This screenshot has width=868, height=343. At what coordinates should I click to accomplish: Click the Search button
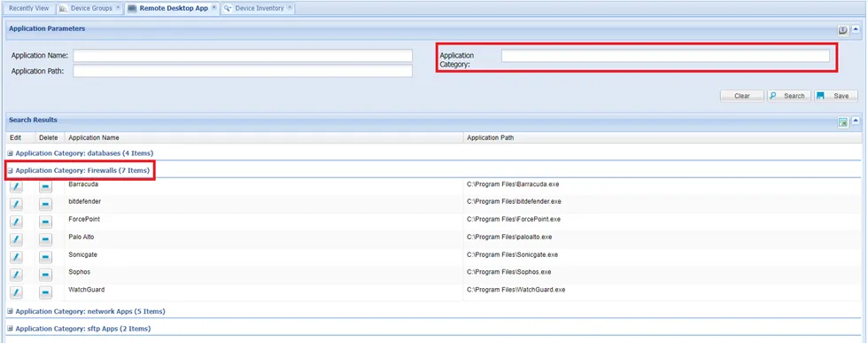(789, 96)
